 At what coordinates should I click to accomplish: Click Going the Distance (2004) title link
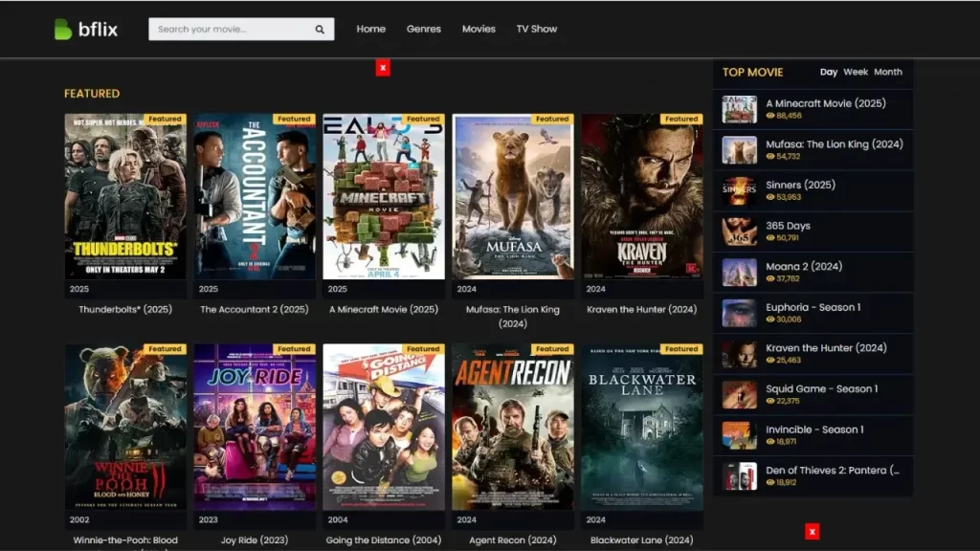384,540
